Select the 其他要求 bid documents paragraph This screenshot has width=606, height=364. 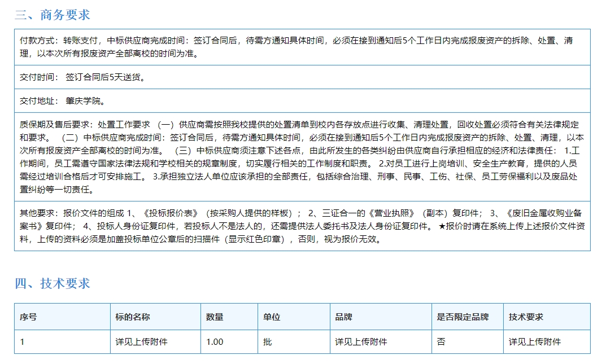pyautogui.click(x=302, y=226)
